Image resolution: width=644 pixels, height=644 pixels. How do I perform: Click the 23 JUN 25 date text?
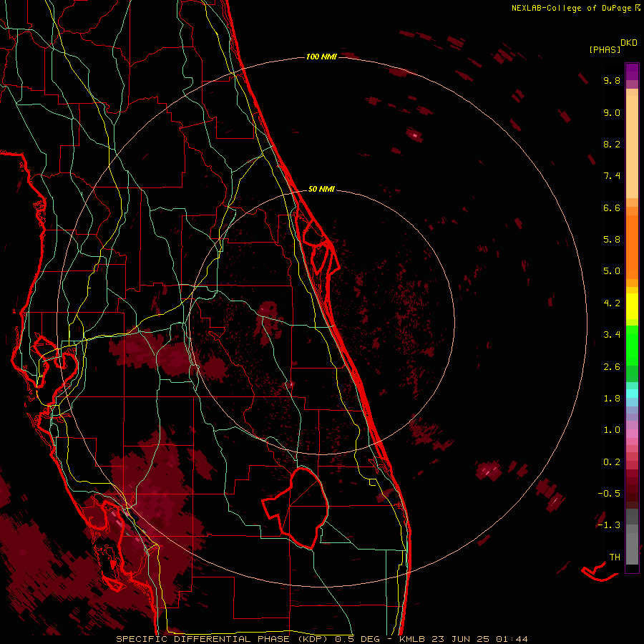coord(460,639)
